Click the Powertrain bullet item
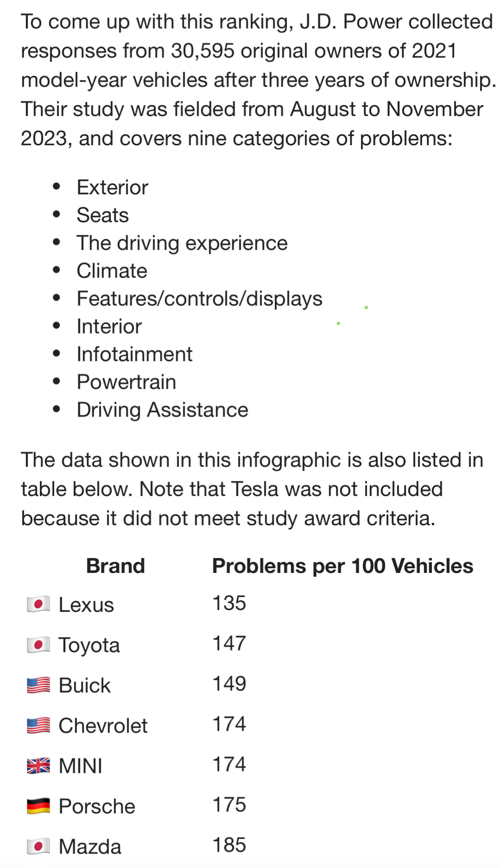 126,382
